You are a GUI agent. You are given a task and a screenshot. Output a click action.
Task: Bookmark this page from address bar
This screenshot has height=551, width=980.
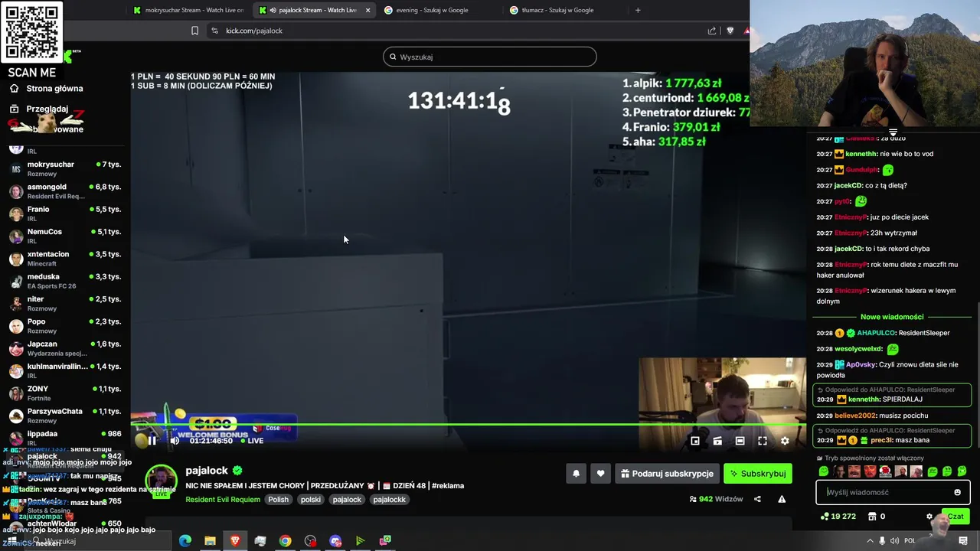click(194, 31)
